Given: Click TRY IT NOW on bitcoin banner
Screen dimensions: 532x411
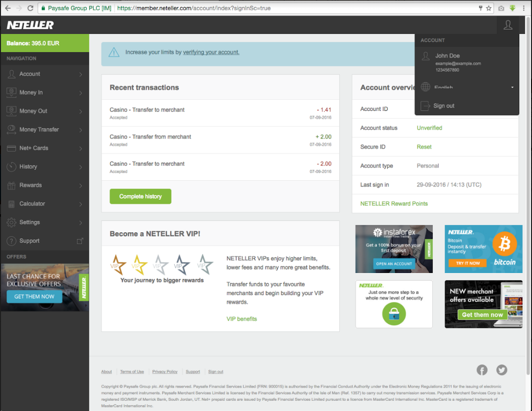Looking at the screenshot, I should (x=468, y=263).
